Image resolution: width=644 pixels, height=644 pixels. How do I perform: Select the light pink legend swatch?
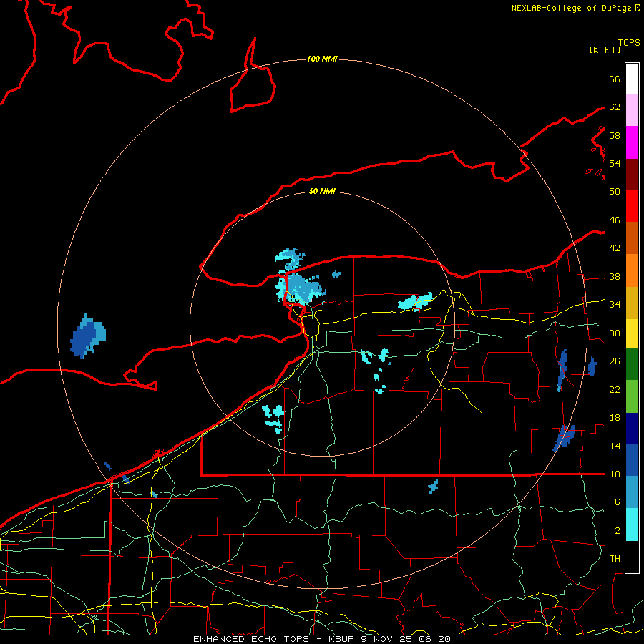pos(632,110)
